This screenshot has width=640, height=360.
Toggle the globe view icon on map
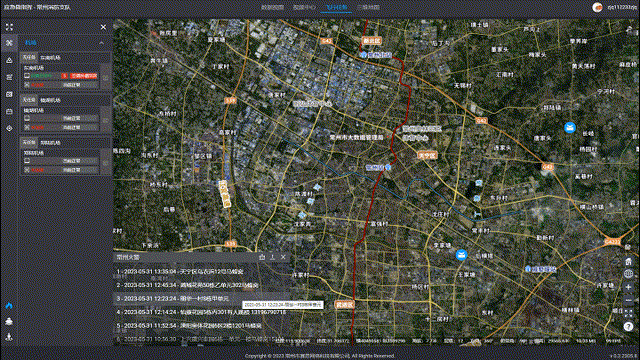pos(629,274)
